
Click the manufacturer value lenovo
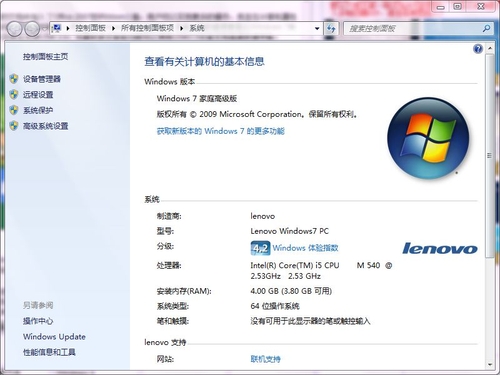pos(263,216)
